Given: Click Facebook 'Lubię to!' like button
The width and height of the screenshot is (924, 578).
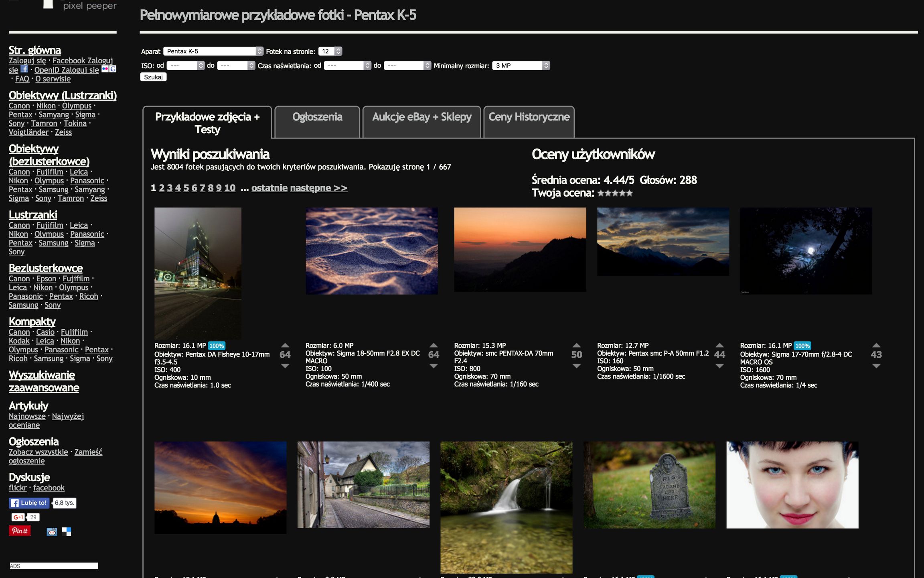Looking at the screenshot, I should click(x=29, y=503).
